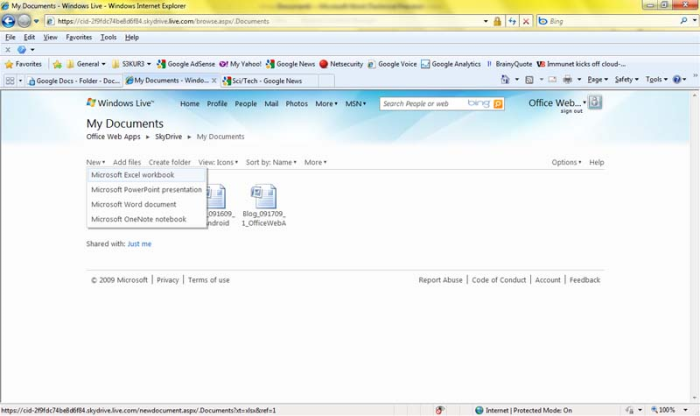
Task: Click the Bing search magnifier icon
Action: (683, 21)
